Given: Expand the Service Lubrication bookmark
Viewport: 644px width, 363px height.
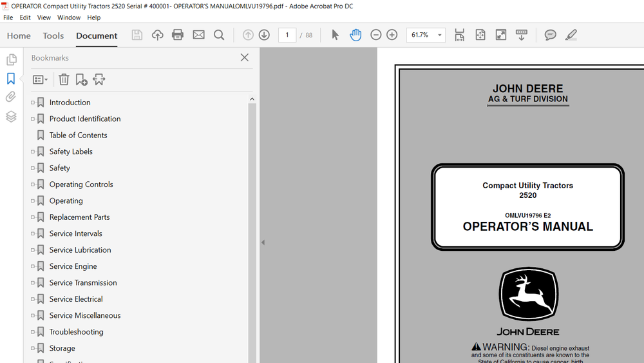Looking at the screenshot, I should [x=33, y=250].
